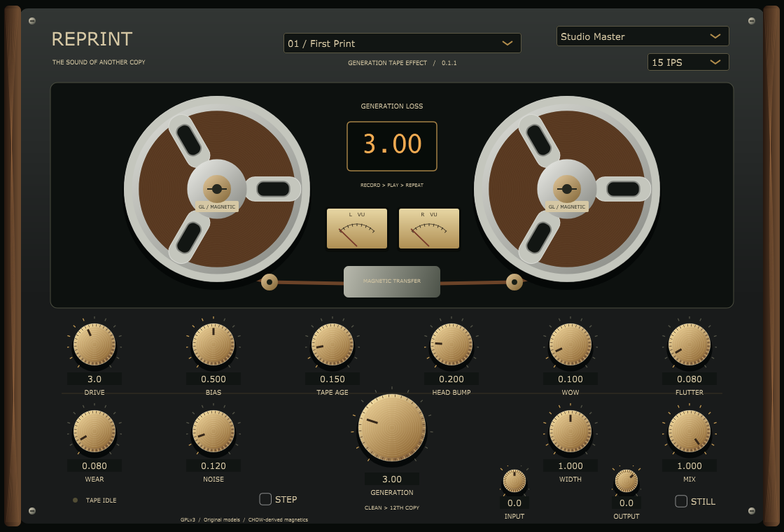
Task: Click the Generation Loss 3.00 display
Action: pyautogui.click(x=392, y=146)
